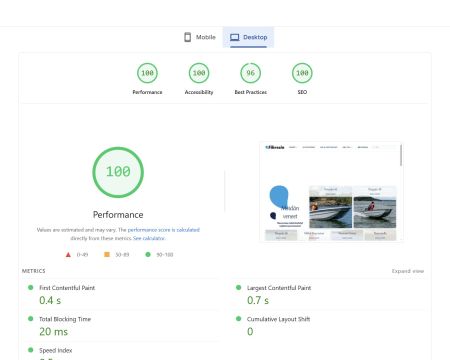Open 'performance score is calculated' link
The height and width of the screenshot is (360, 450).
[164, 230]
